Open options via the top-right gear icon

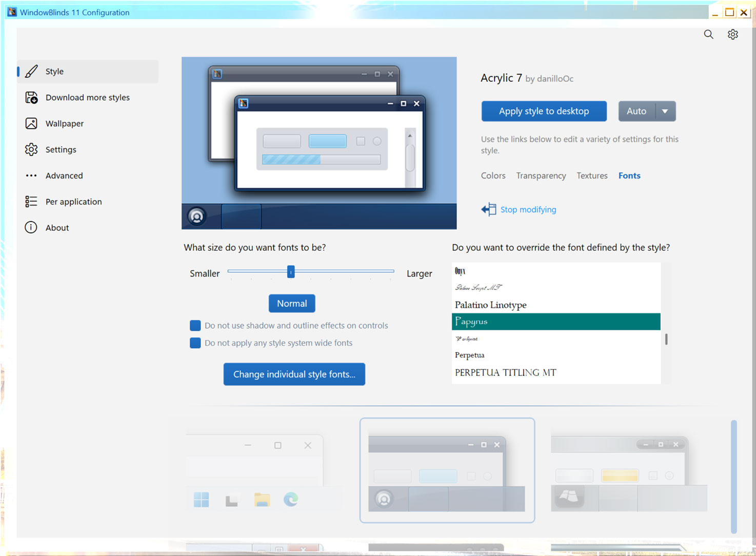point(733,34)
